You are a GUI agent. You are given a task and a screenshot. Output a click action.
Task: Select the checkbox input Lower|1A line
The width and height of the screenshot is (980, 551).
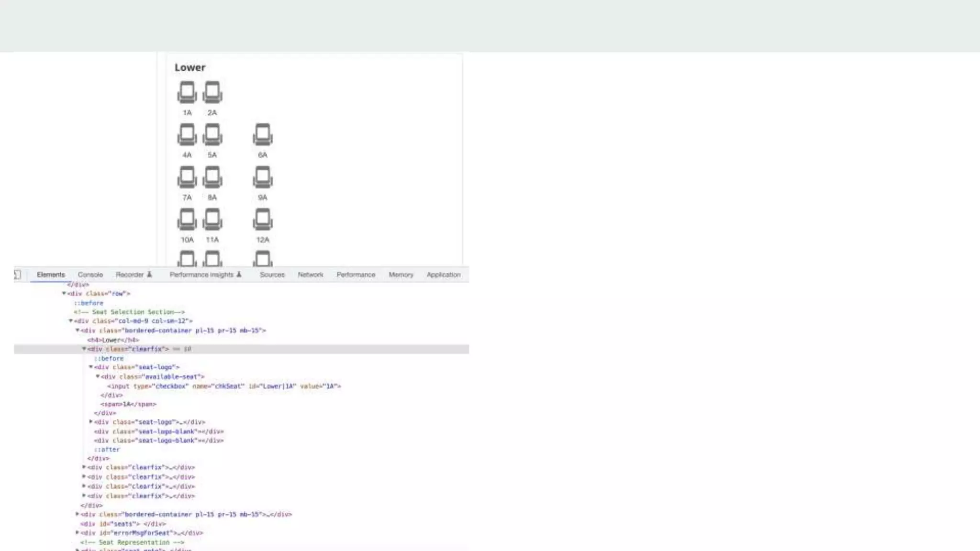(x=224, y=386)
